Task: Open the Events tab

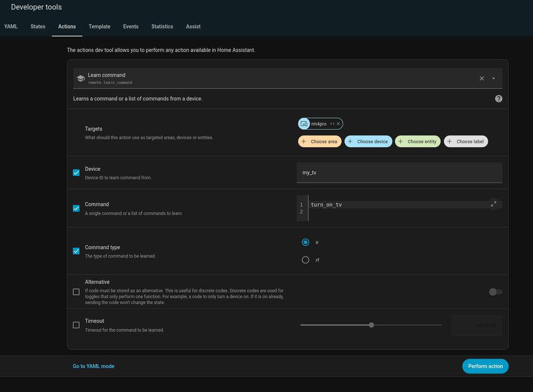Action: [x=130, y=26]
